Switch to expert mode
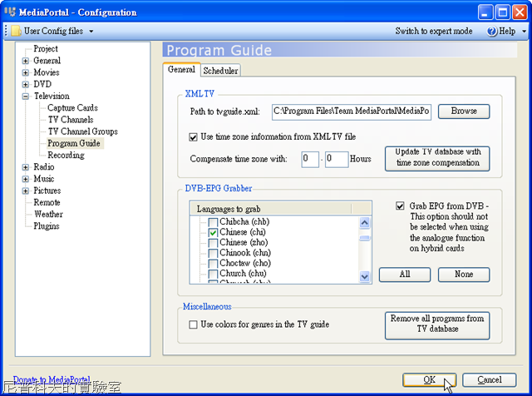The width and height of the screenshot is (532, 396). (x=434, y=31)
